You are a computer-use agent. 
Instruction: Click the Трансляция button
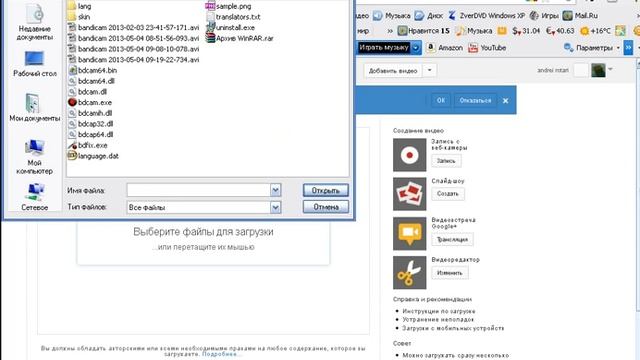pyautogui.click(x=452, y=240)
